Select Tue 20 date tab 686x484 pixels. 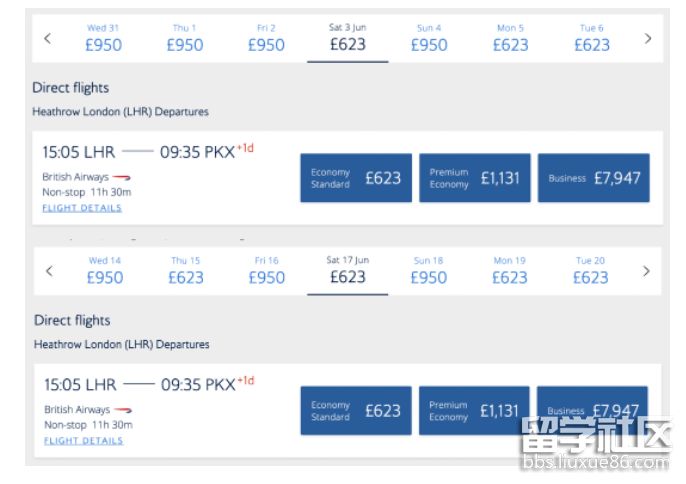pos(590,271)
